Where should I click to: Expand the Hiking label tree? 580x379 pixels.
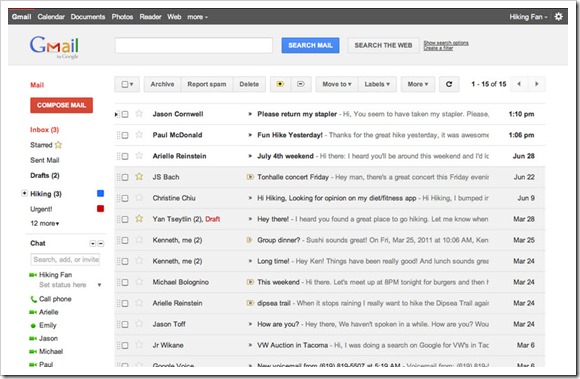click(24, 193)
